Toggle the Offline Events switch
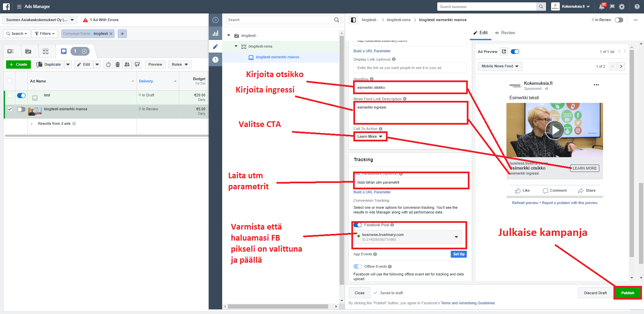The width and height of the screenshot is (644, 314). click(358, 266)
